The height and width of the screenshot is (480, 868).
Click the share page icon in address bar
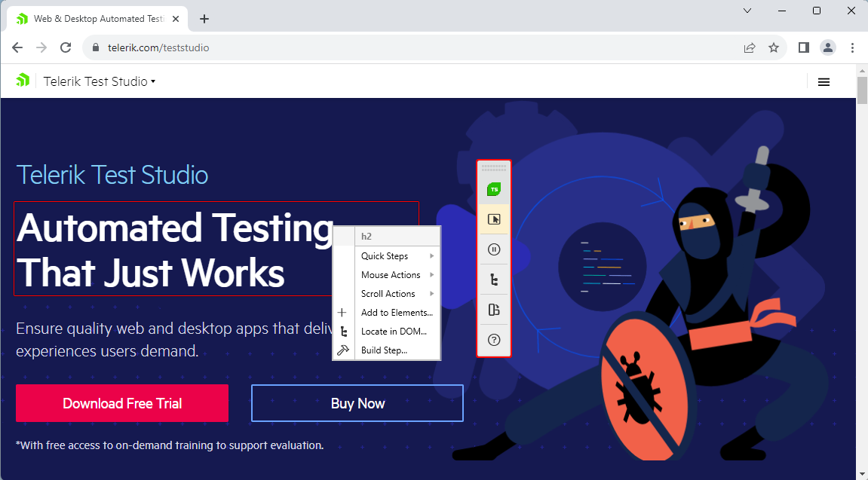pos(750,47)
